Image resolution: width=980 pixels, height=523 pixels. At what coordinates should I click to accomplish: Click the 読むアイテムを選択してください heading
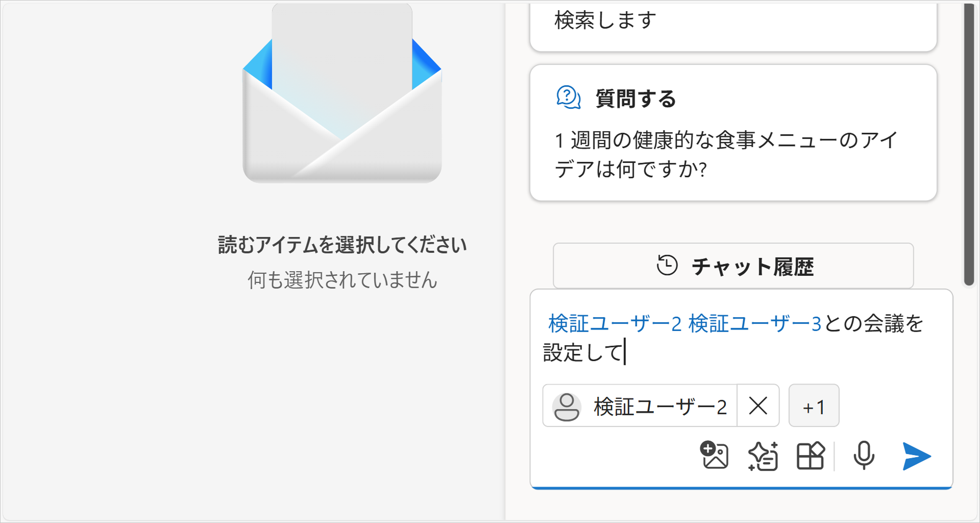click(342, 245)
